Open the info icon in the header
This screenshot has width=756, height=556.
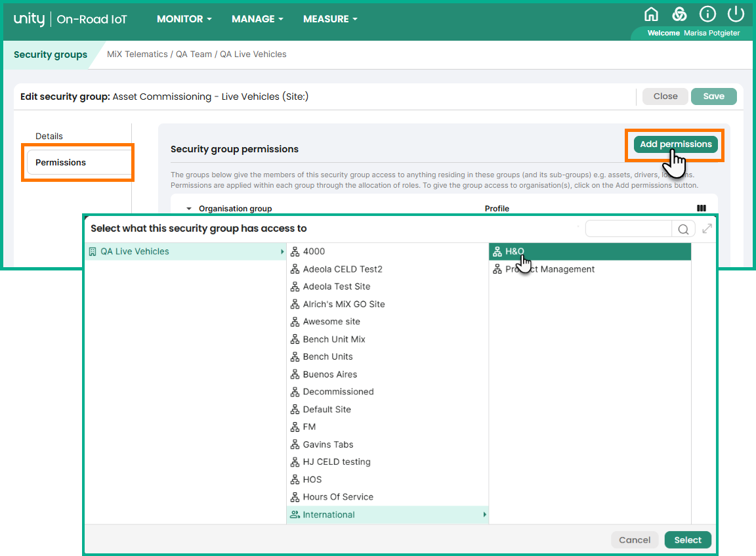click(707, 14)
